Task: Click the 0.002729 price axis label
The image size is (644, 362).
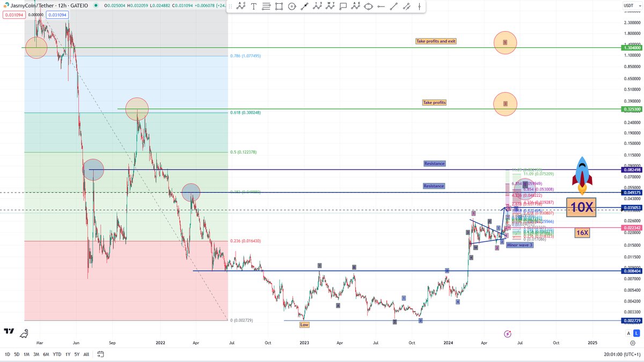Action: 632,320
